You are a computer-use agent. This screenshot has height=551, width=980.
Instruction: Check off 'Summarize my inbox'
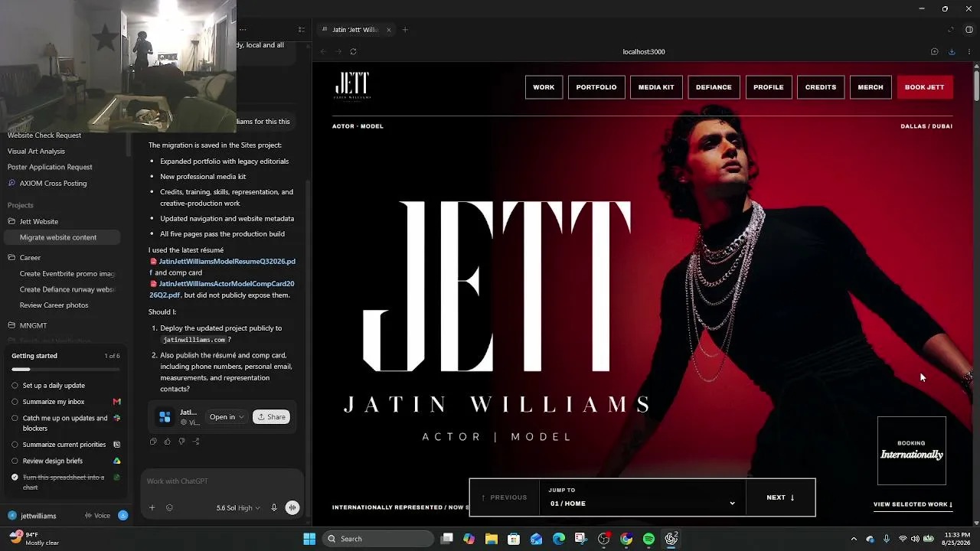coord(15,402)
